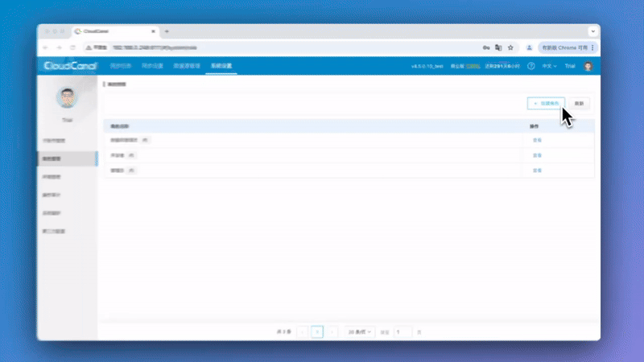Image resolution: width=644 pixels, height=362 pixels.
Task: Click the bookmark star in the address bar
Action: tap(510, 47)
